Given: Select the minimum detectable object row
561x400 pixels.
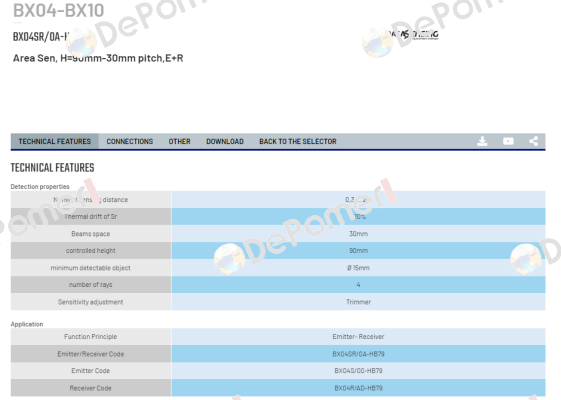Looking at the screenshot, I should (x=278, y=268).
